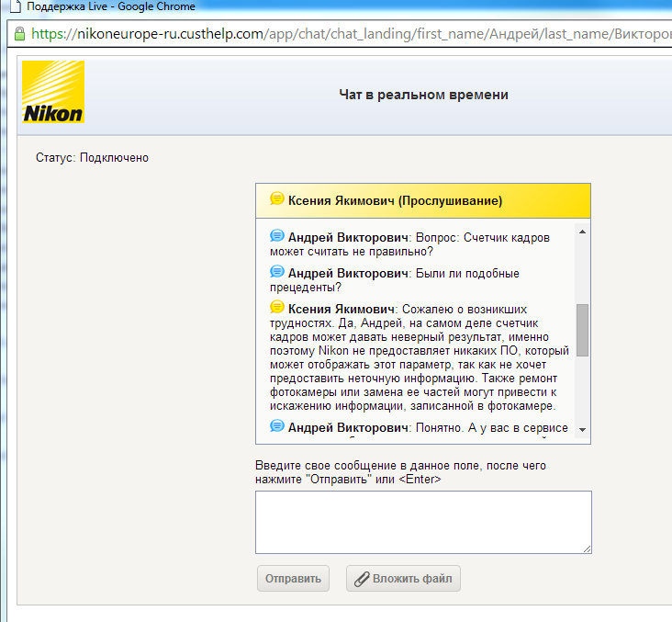Click yellow chat bubble in agent header
The height and width of the screenshot is (622, 672).
pos(277,198)
